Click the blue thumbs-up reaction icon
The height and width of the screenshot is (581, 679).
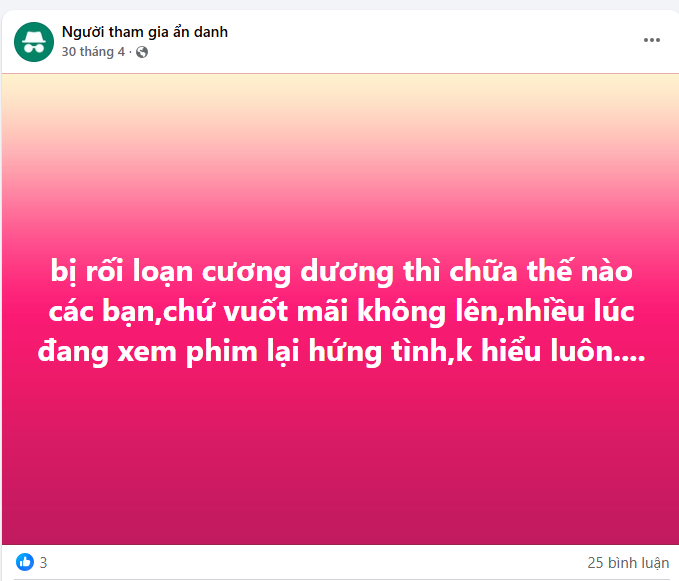click(25, 562)
